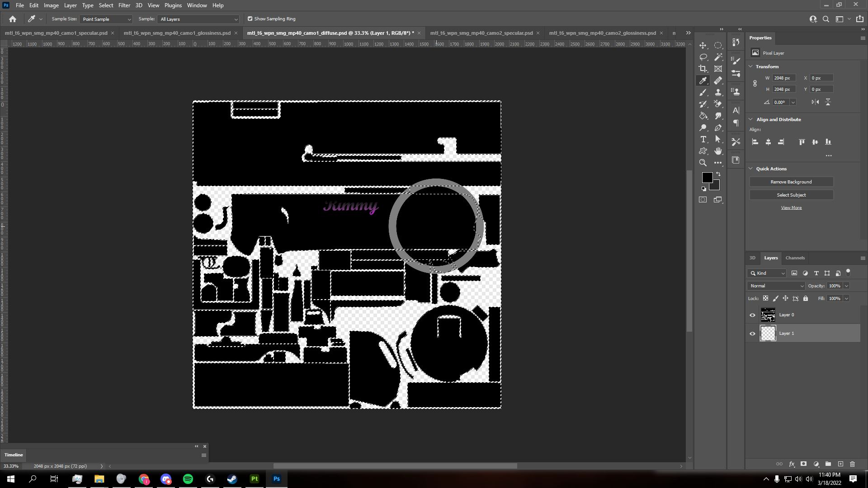
Task: Select the Smudge tool
Action: 718,116
